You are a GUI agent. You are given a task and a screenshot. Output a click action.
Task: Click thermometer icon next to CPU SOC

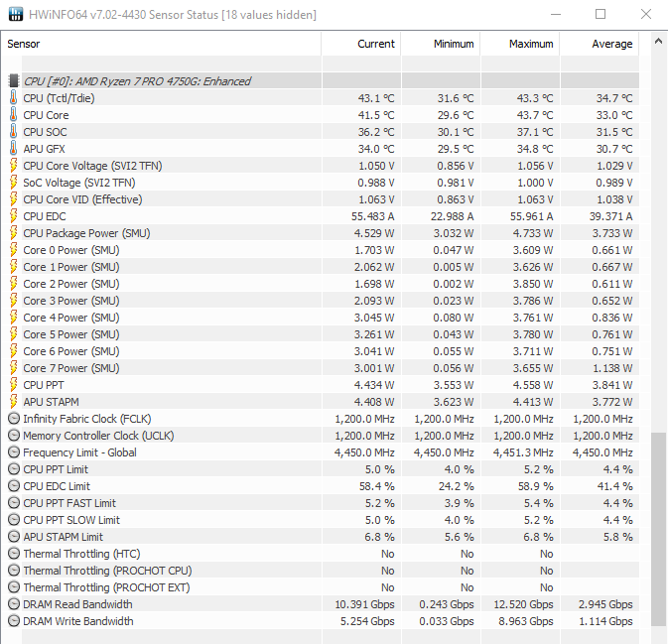(14, 132)
